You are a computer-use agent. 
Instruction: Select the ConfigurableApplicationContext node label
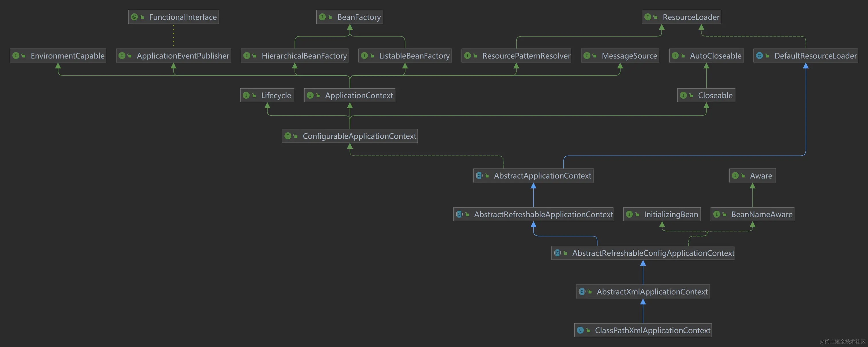pos(360,136)
